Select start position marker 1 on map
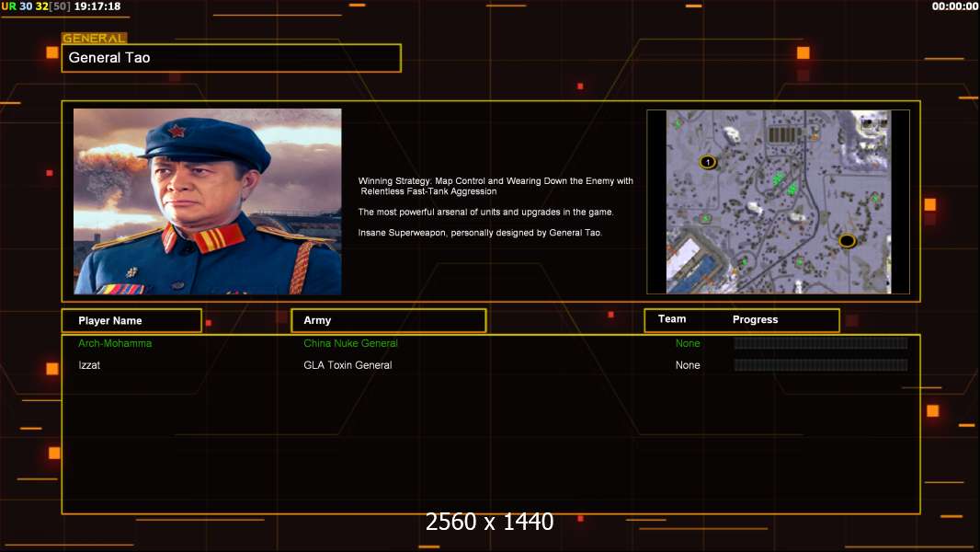This screenshot has width=980, height=552. (708, 163)
